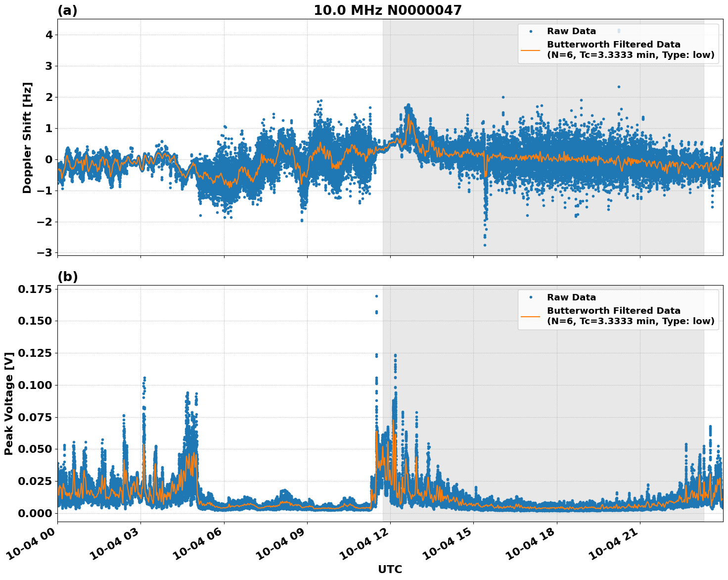Click the "Raw Data" text in the top legend
The height and width of the screenshot is (580, 728).
[x=571, y=31]
